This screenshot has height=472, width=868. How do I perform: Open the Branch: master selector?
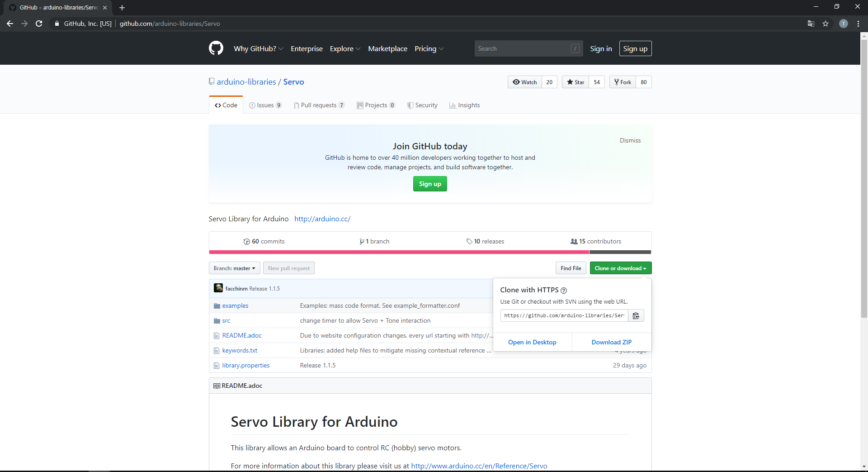point(234,268)
